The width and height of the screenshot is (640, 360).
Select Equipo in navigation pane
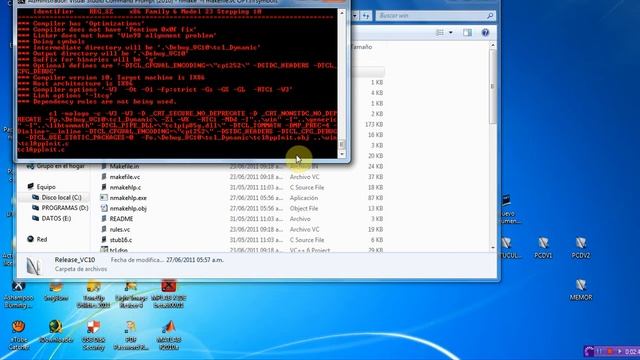click(41, 187)
